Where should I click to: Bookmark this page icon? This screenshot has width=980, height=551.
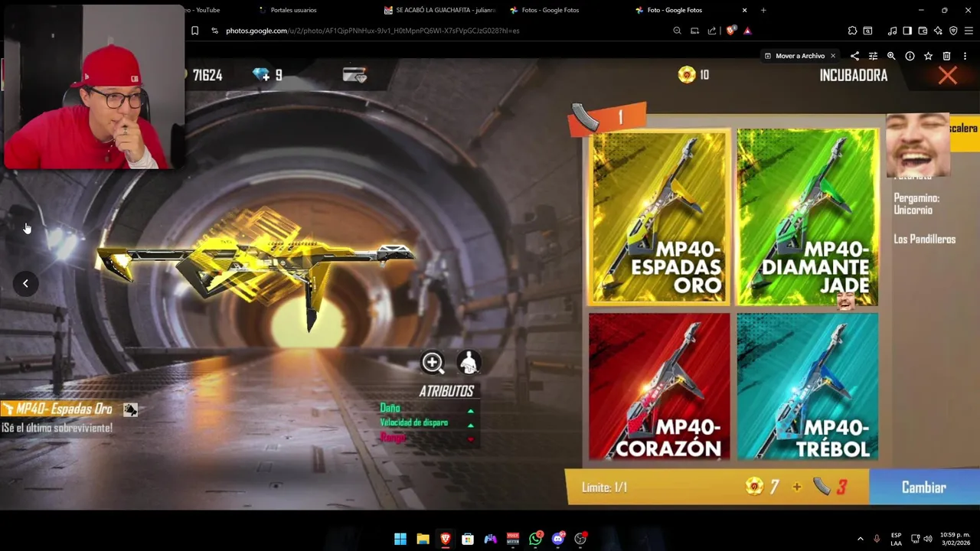[x=194, y=31]
